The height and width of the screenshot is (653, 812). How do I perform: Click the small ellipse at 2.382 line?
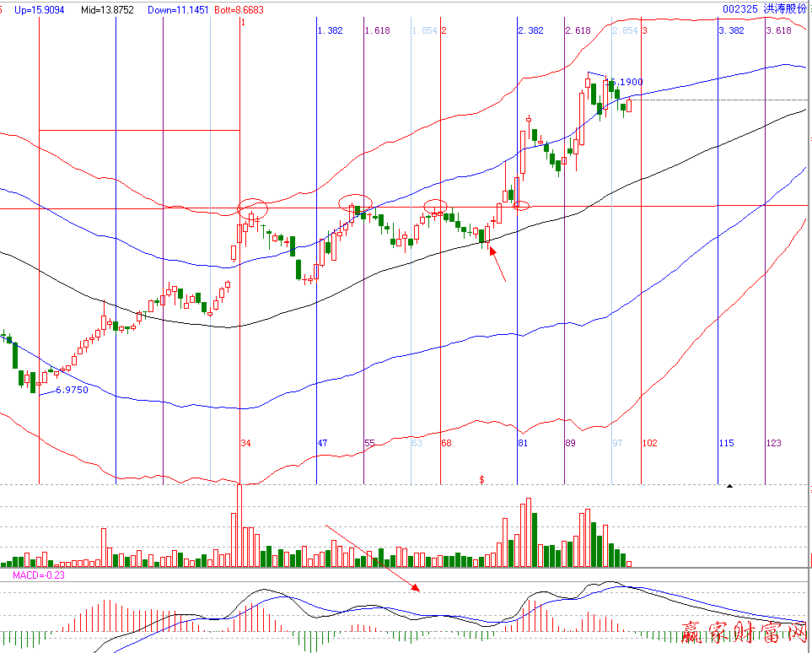tap(521, 205)
